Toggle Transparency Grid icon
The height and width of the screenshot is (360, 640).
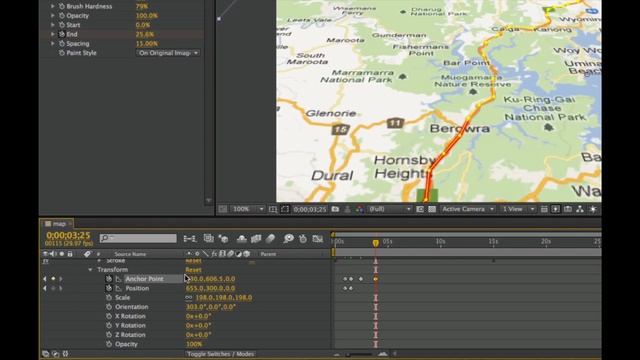pos(432,209)
